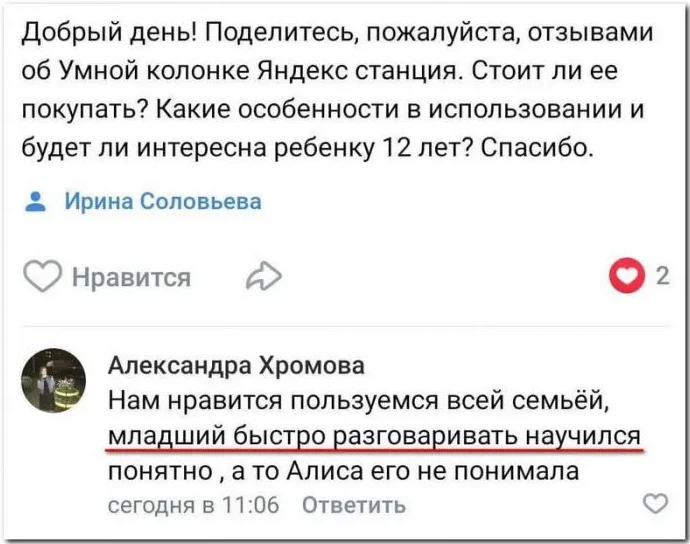Click the heart icon beside Нравится
Viewport: 690px width, 544px height.
tap(43, 277)
